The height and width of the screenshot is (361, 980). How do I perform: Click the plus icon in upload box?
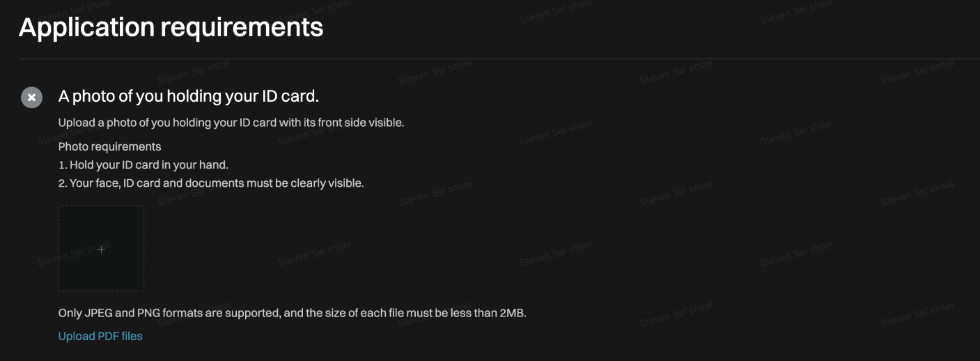pos(101,249)
